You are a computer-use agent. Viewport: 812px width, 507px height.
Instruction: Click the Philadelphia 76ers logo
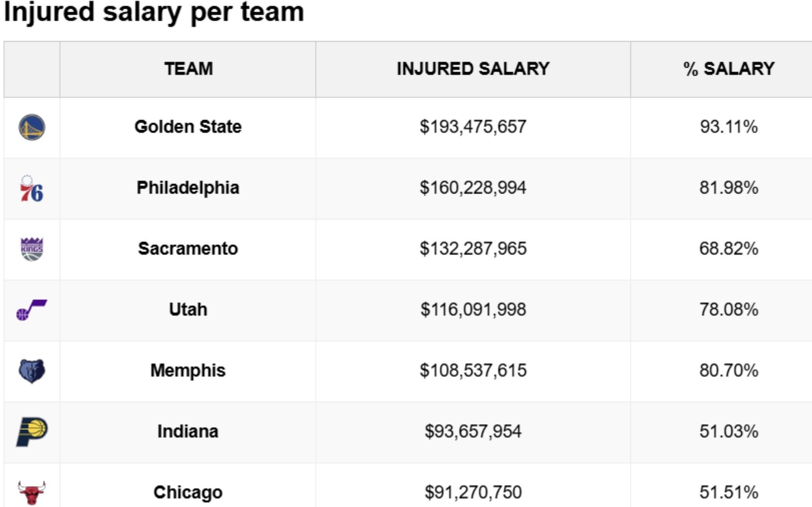[31, 189]
